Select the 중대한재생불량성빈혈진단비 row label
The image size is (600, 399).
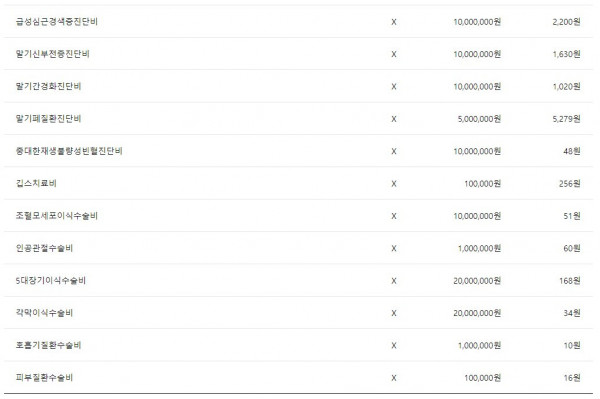(x=69, y=151)
